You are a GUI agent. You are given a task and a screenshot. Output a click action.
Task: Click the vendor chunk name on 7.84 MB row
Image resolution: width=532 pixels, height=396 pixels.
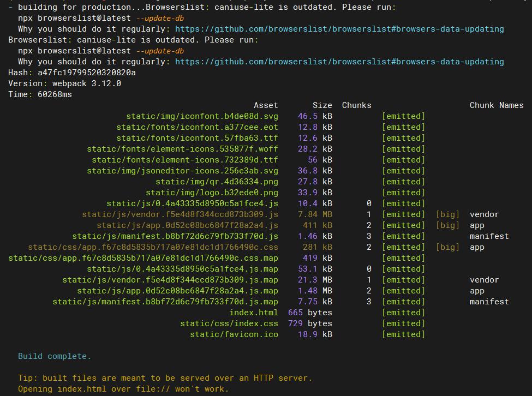484,214
